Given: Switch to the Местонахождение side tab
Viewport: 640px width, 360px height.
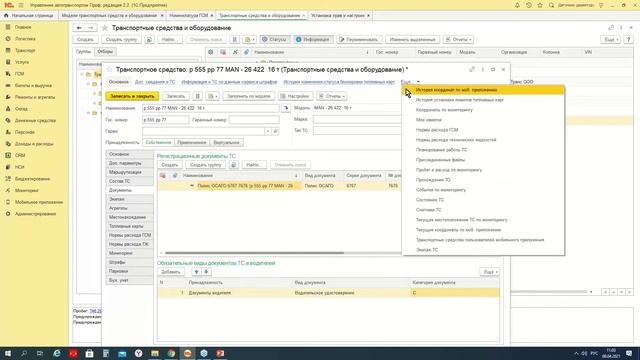Looking at the screenshot, I should (x=130, y=217).
